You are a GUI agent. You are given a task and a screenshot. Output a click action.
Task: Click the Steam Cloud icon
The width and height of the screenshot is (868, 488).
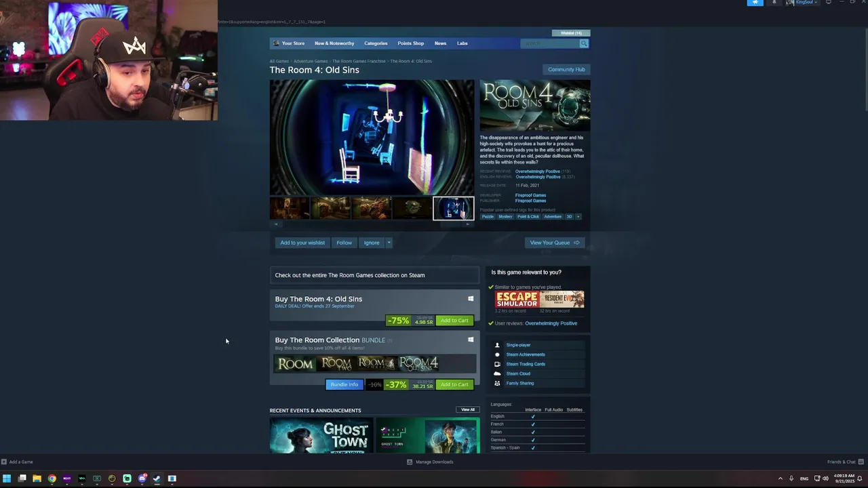click(497, 373)
